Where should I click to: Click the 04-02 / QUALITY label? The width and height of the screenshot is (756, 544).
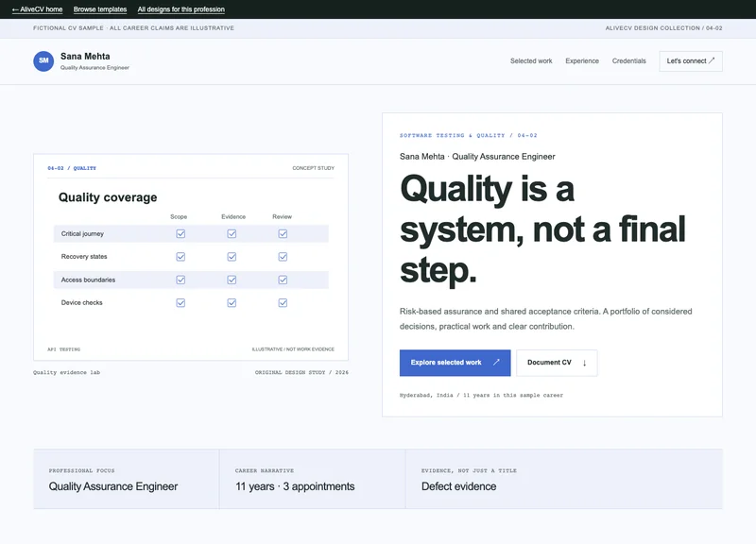72,168
